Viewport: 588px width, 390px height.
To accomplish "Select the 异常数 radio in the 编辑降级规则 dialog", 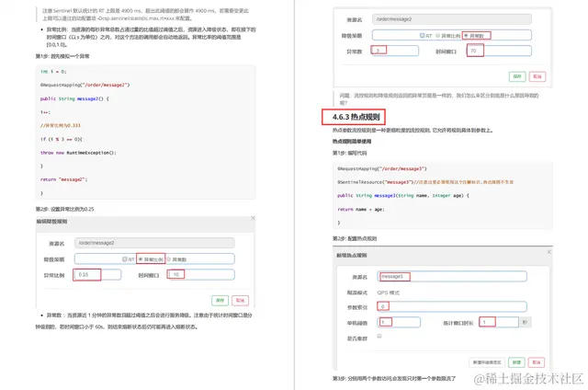I will 169,259.
